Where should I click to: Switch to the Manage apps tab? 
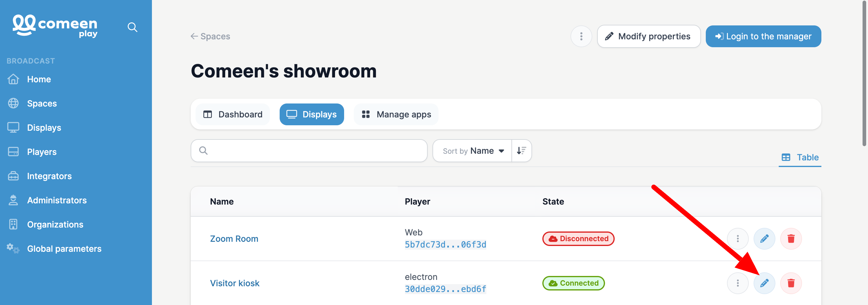click(x=396, y=114)
